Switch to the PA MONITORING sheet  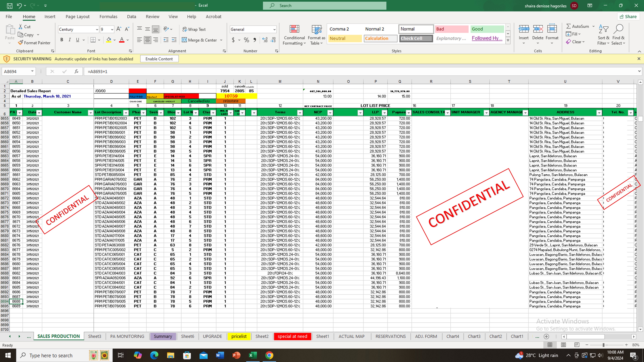click(127, 336)
